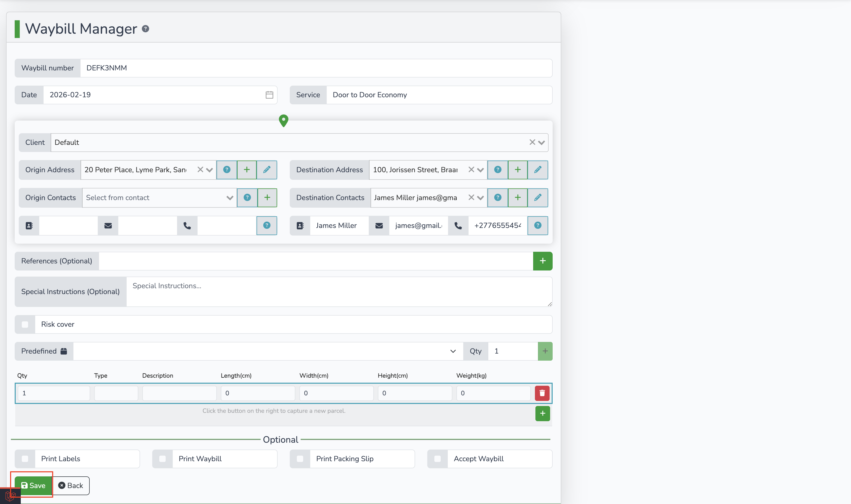Open Origin Contacts help icon

coord(247,198)
